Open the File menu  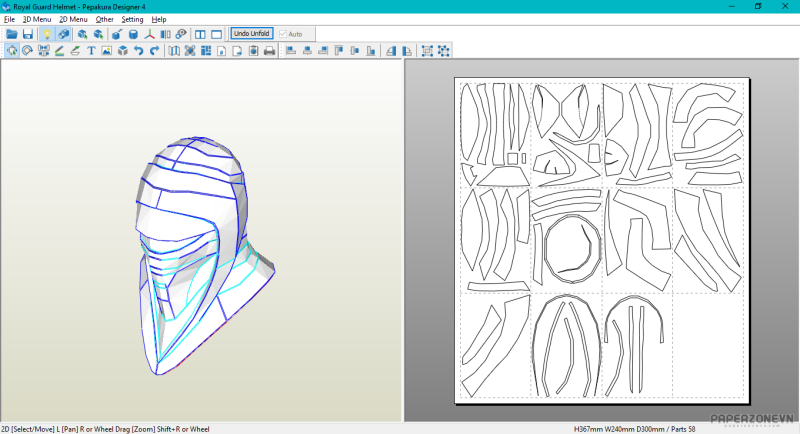click(9, 19)
